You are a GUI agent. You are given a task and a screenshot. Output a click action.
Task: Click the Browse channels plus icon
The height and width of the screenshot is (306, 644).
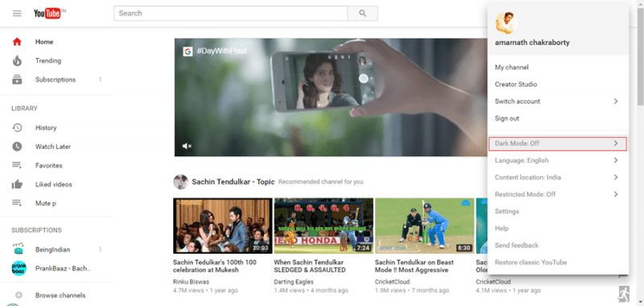[x=19, y=295]
